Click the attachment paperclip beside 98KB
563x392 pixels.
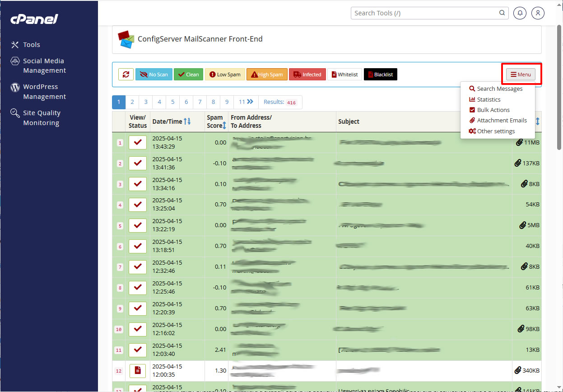click(521, 329)
